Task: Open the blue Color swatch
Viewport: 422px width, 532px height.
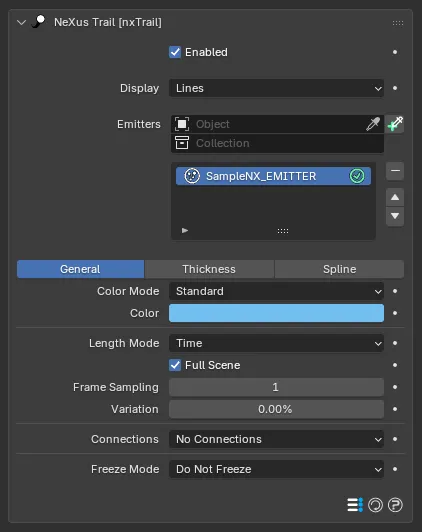Action: click(276, 313)
